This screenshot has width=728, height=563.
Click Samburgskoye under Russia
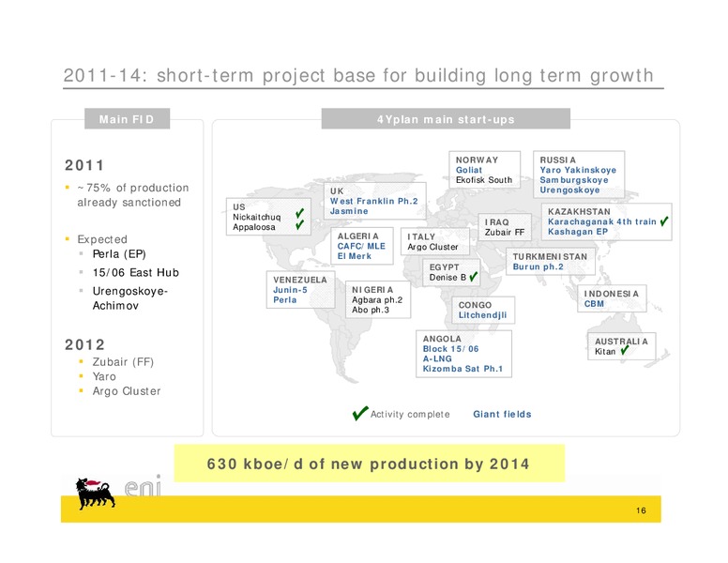[574, 180]
